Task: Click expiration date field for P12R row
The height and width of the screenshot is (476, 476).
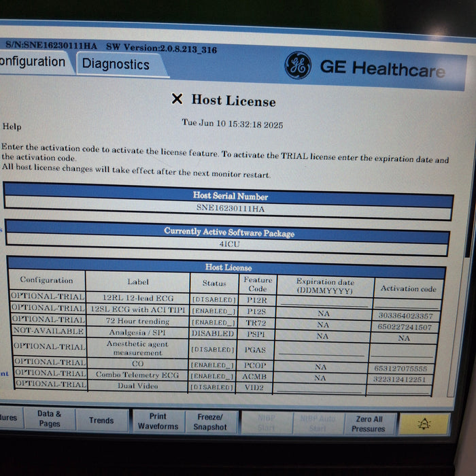Action: 324,301
